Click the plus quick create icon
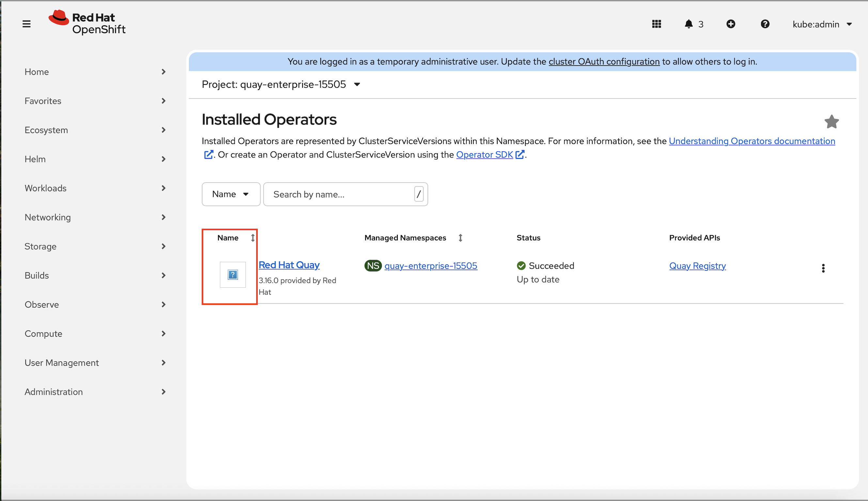This screenshot has width=868, height=501. [731, 24]
